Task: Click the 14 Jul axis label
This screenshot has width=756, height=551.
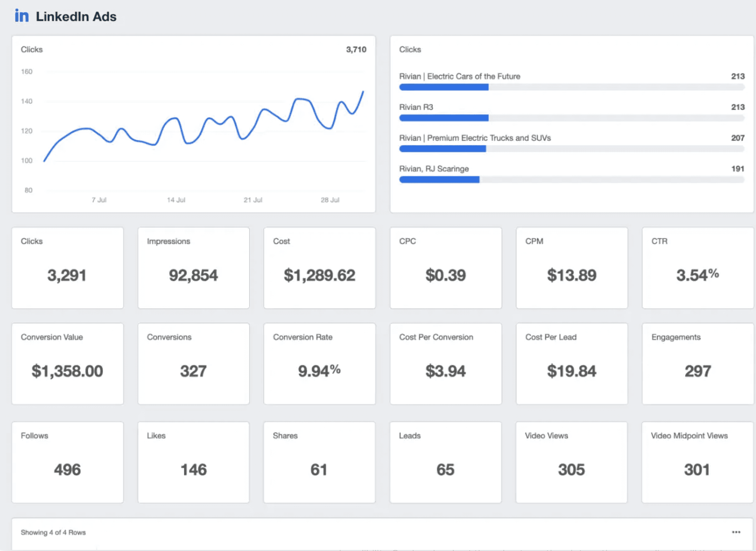Action: click(176, 200)
